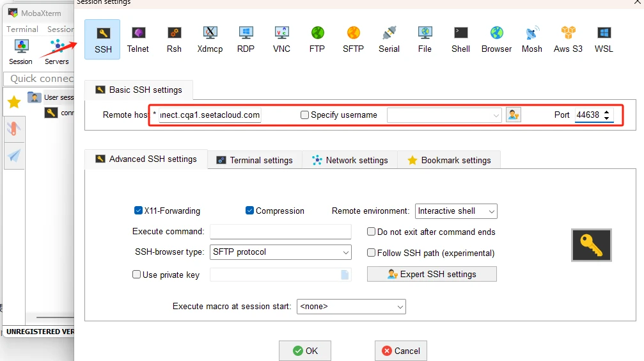Select the Telnet session type
Image resolution: width=644 pixels, height=361 pixels.
point(138,40)
